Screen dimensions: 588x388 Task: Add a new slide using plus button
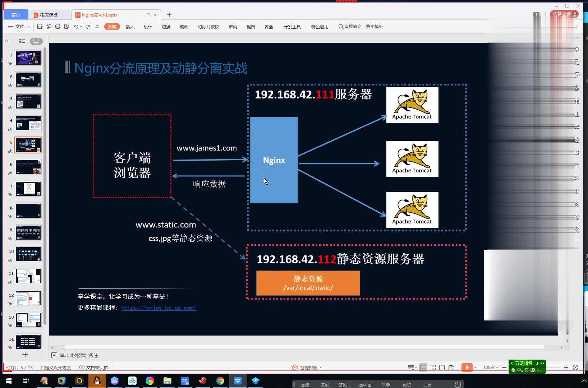click(x=25, y=355)
